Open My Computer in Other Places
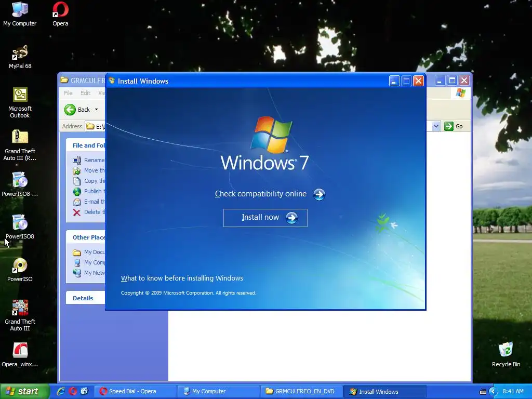Image resolution: width=532 pixels, height=399 pixels. click(x=89, y=262)
